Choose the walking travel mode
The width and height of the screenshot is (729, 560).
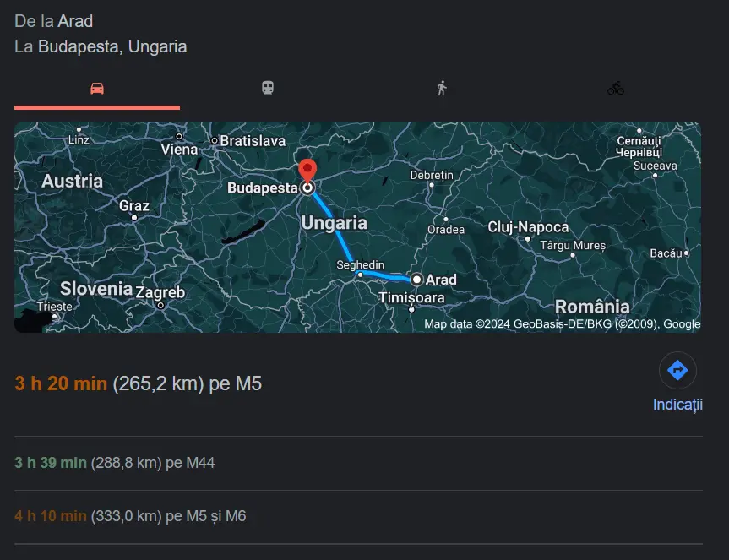coord(442,88)
